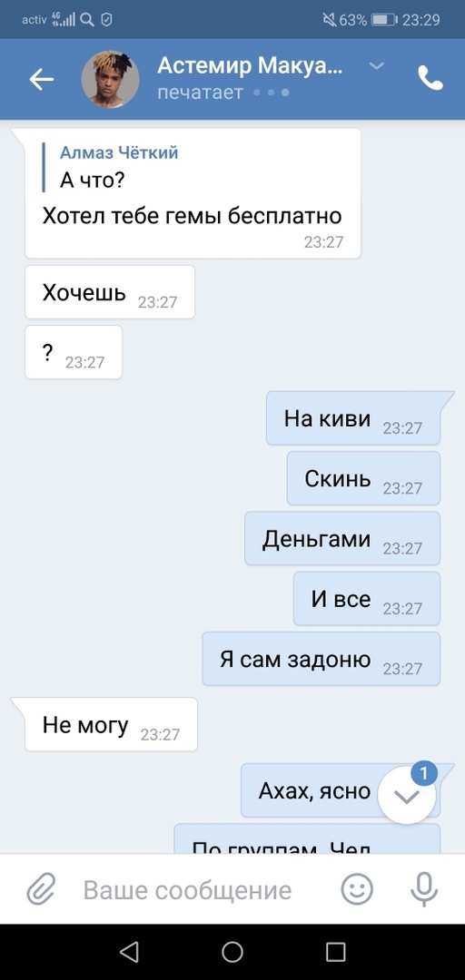465x980 pixels.
Task: Tap the Android back navigation triangle
Action: coord(129,952)
